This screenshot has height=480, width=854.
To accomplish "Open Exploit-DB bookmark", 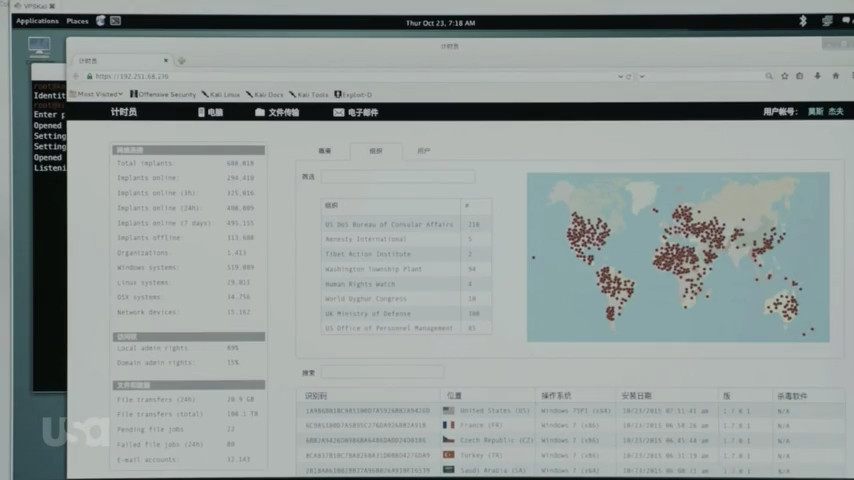I will [353, 94].
